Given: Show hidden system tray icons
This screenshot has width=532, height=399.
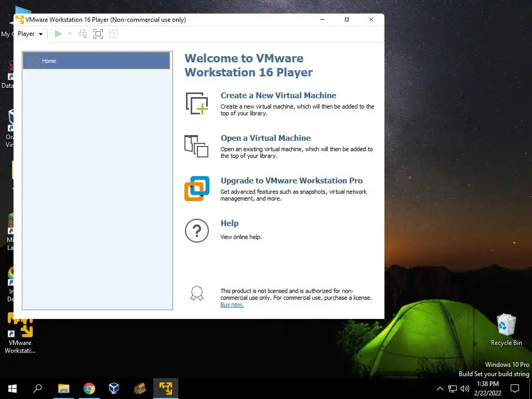Looking at the screenshot, I should point(440,389).
